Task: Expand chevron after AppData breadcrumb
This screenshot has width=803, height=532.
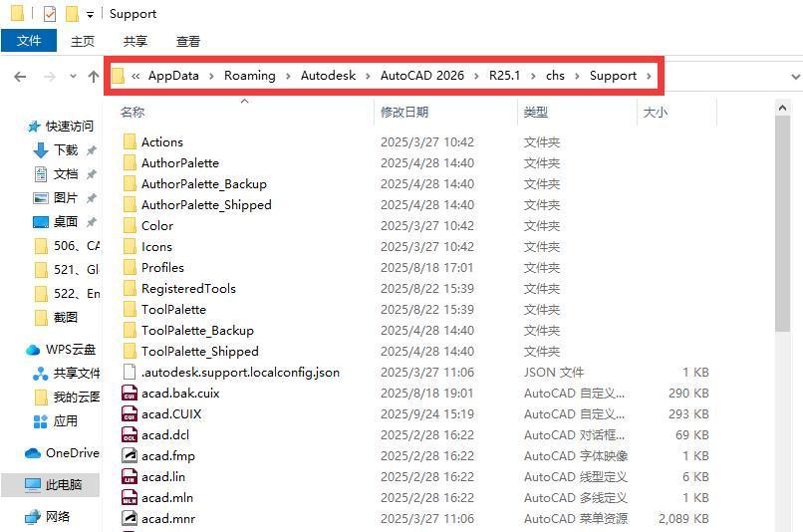Action: [211, 77]
